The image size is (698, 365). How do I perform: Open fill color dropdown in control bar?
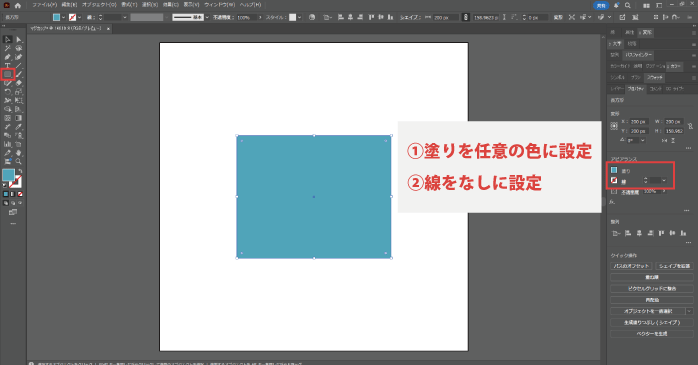(64, 17)
